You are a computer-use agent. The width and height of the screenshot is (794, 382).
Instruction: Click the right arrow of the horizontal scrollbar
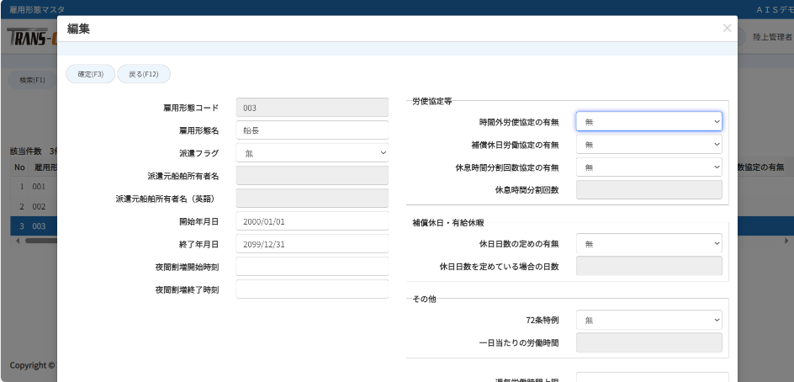click(x=786, y=241)
